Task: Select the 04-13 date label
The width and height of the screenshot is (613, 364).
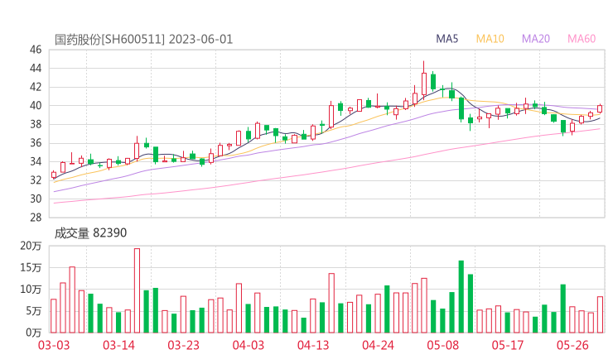Action: pos(313,345)
